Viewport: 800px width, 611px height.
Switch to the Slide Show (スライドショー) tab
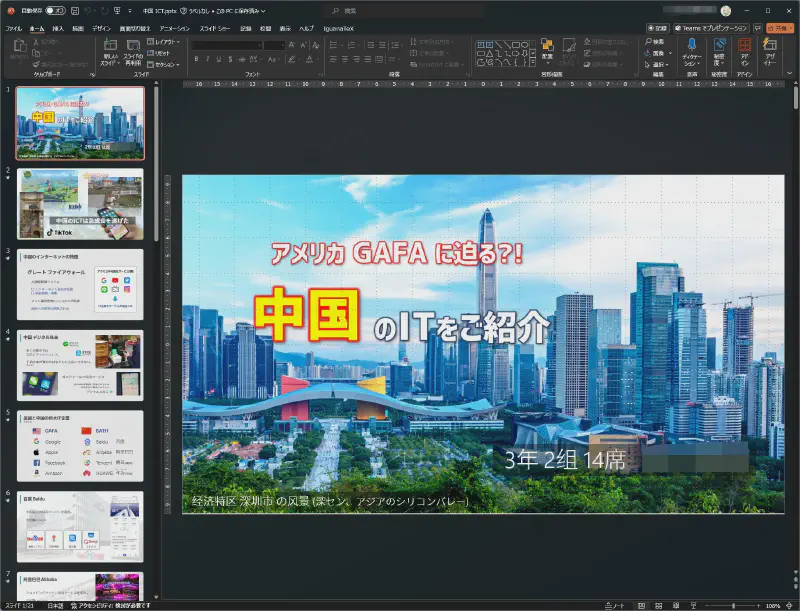click(x=214, y=28)
